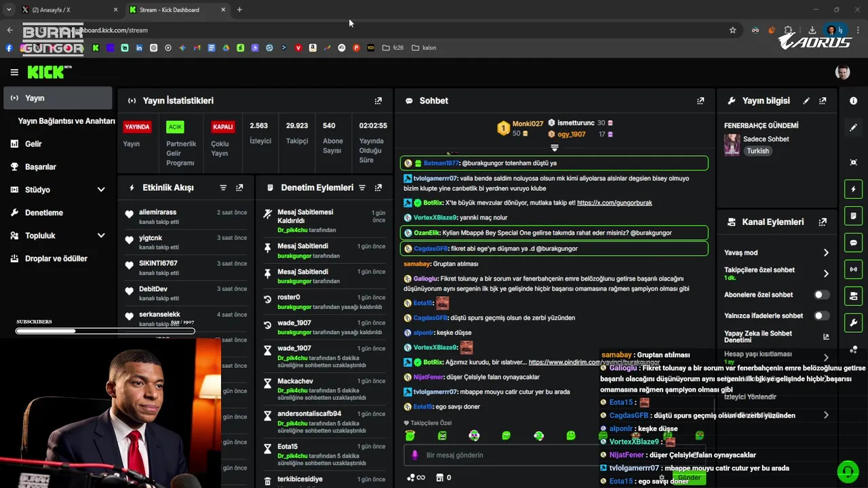
Task: Pop out the Denetim Eylemleri panel
Action: [x=378, y=188]
